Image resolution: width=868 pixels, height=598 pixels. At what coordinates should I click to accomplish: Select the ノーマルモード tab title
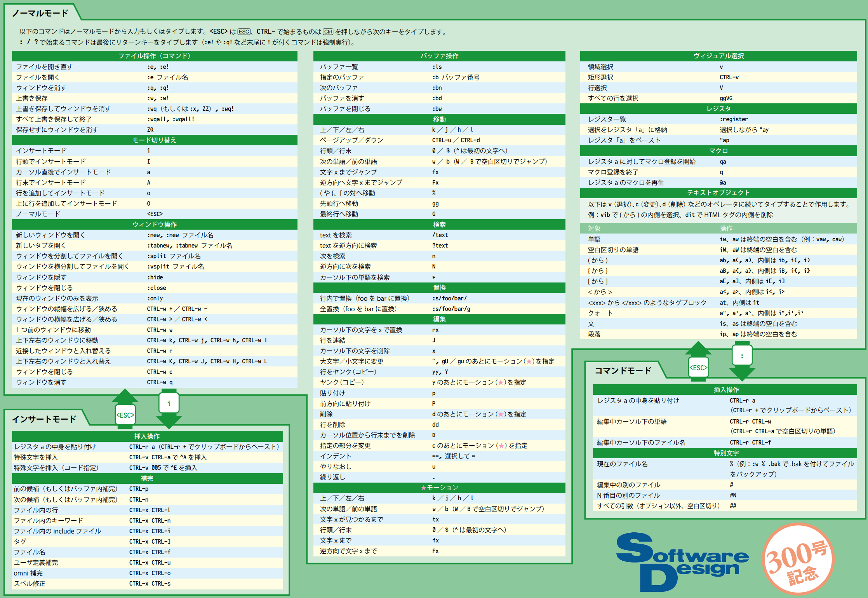tap(40, 13)
